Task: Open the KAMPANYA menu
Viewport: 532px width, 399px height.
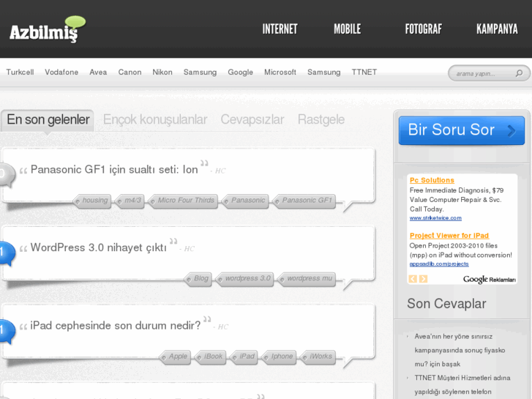Action: (x=497, y=29)
